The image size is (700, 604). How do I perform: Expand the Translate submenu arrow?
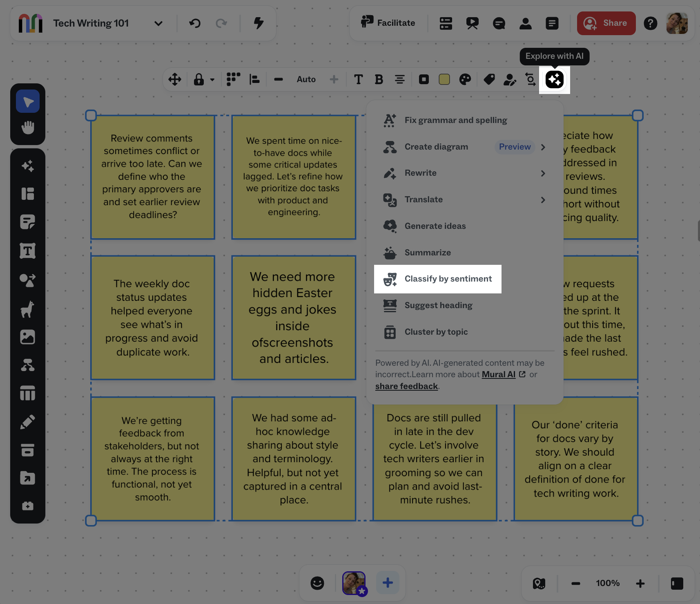click(x=543, y=200)
